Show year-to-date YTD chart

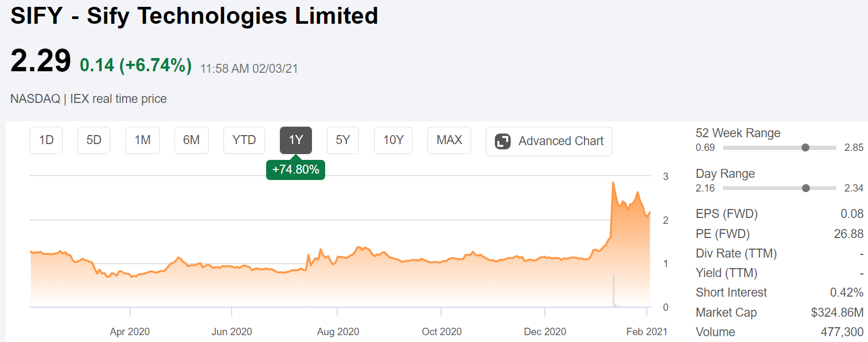pos(244,140)
